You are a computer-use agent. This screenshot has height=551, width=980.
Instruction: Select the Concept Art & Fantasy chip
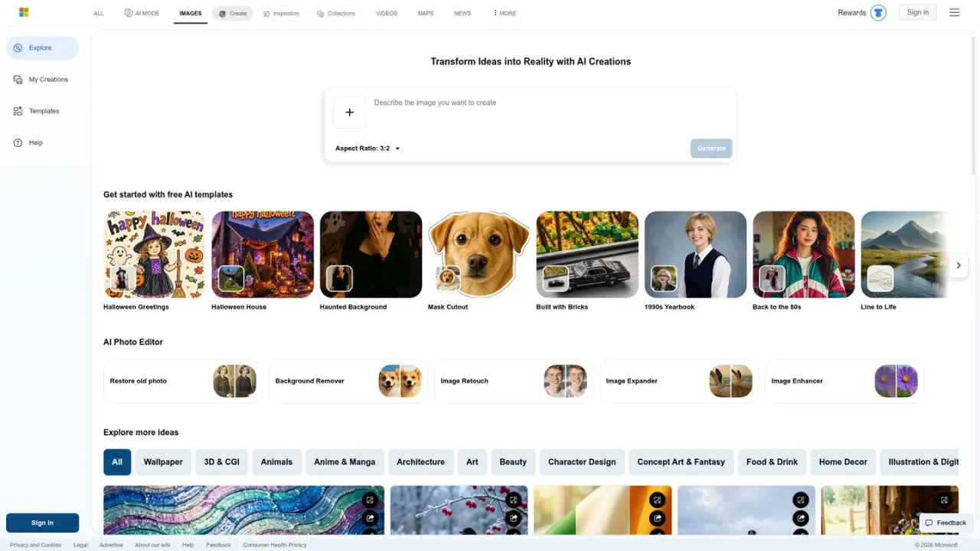click(x=681, y=462)
